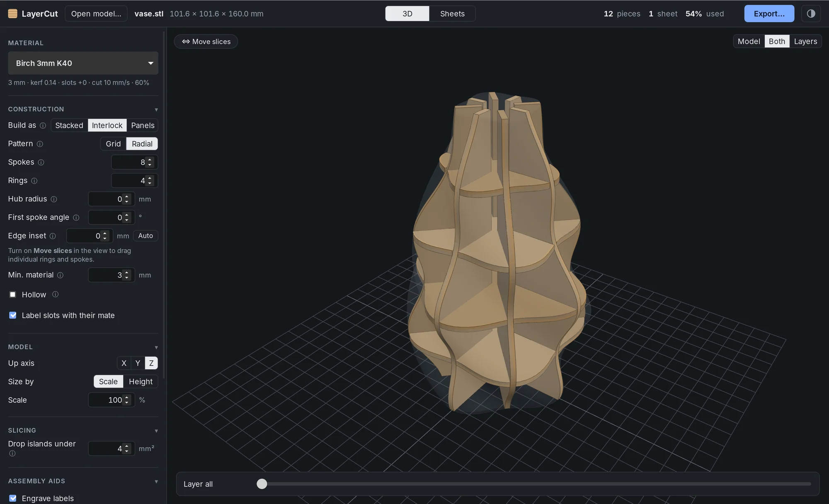Click the Min. material info icon
Image resolution: width=829 pixels, height=504 pixels.
tap(60, 275)
